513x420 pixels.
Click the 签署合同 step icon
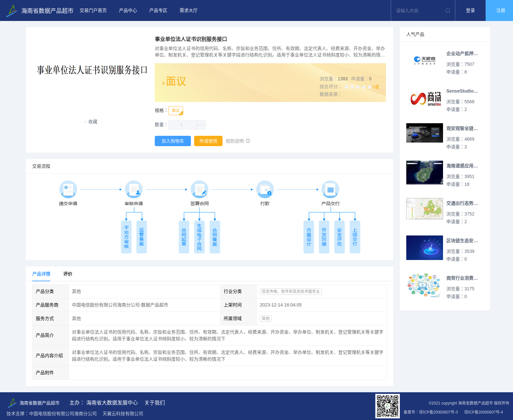[200, 189]
